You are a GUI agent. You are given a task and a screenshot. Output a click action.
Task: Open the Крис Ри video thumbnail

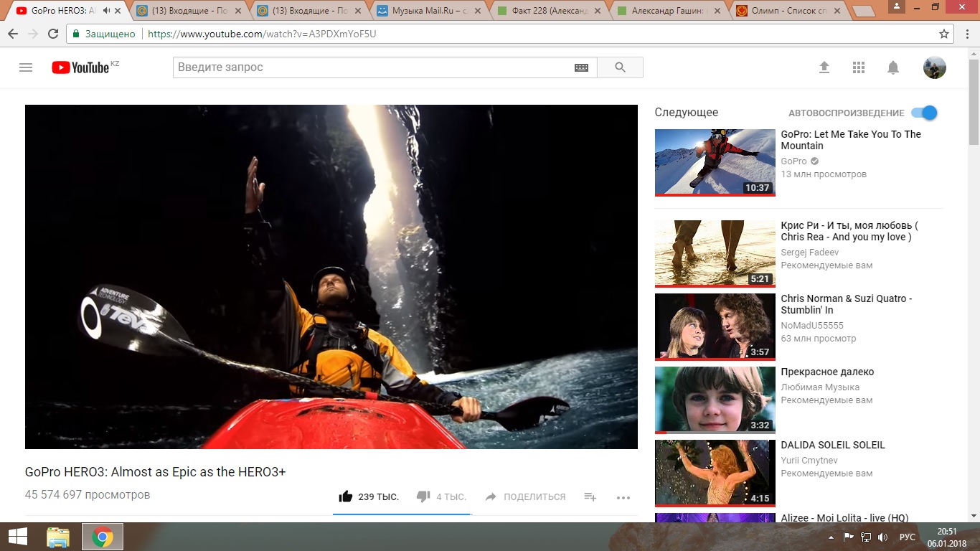point(715,254)
